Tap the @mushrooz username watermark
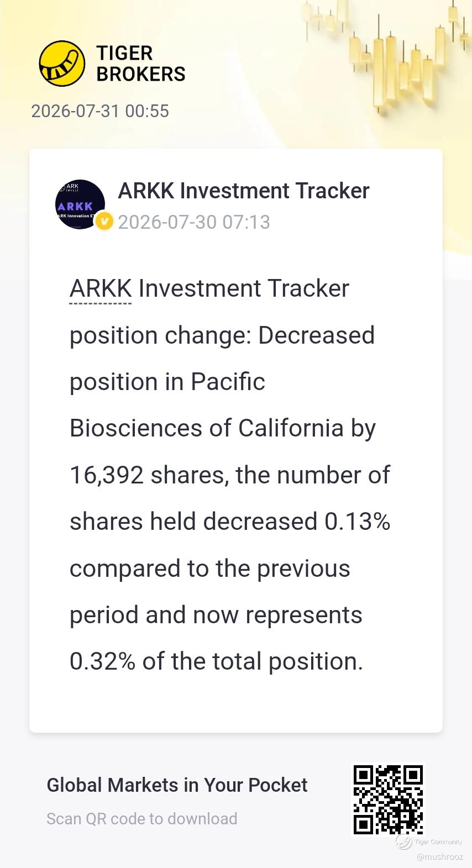Screen dimensions: 472x868 pos(440,857)
